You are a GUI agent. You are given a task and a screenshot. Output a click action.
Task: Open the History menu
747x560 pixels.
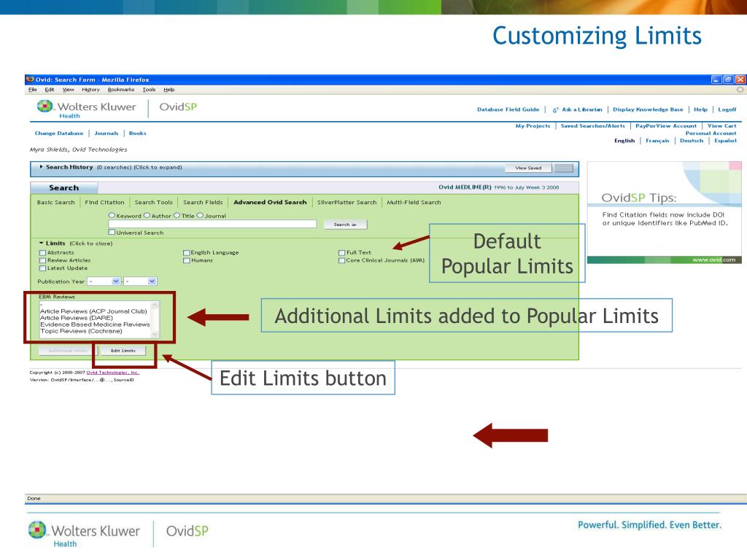[x=90, y=90]
